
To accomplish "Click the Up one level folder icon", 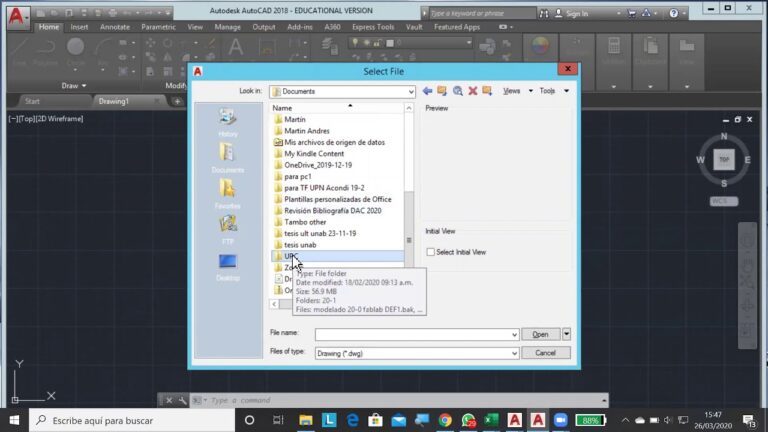I will click(442, 91).
